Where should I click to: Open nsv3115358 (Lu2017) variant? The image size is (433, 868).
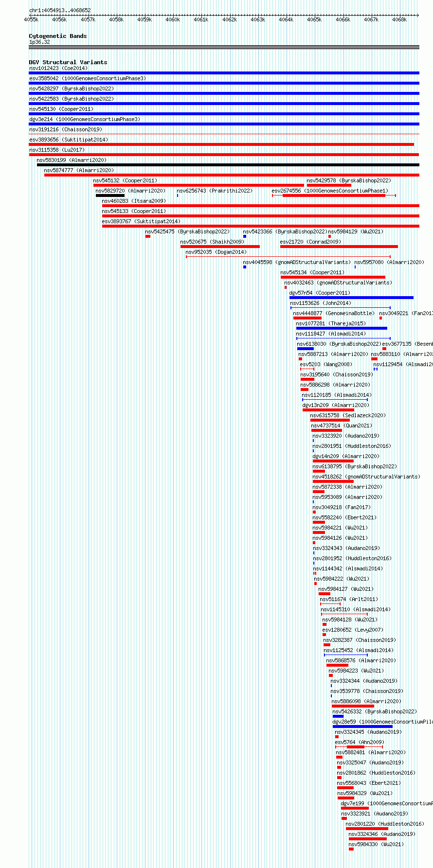coord(57,150)
